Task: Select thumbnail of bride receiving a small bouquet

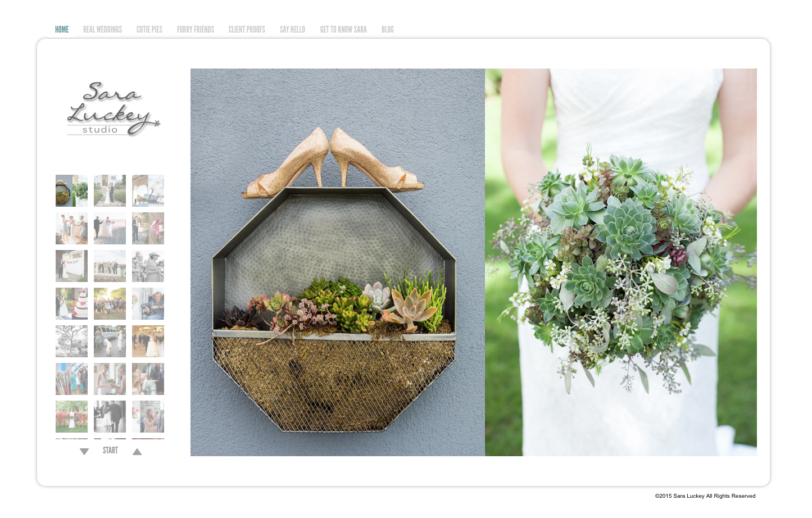Action: (x=110, y=379)
